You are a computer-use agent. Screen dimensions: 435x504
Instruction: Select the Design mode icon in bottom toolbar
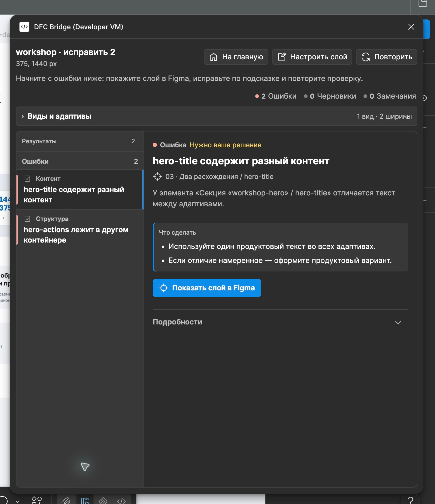[x=85, y=500]
